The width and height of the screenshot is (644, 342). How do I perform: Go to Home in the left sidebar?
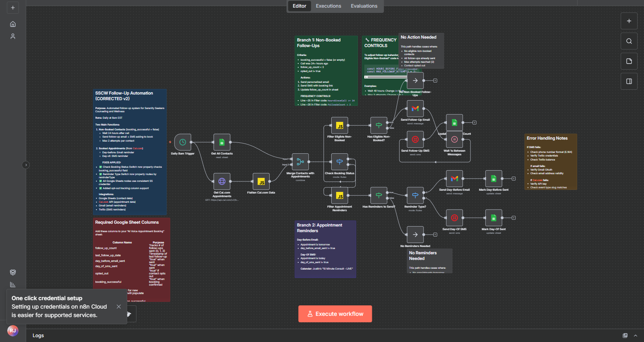point(13,24)
